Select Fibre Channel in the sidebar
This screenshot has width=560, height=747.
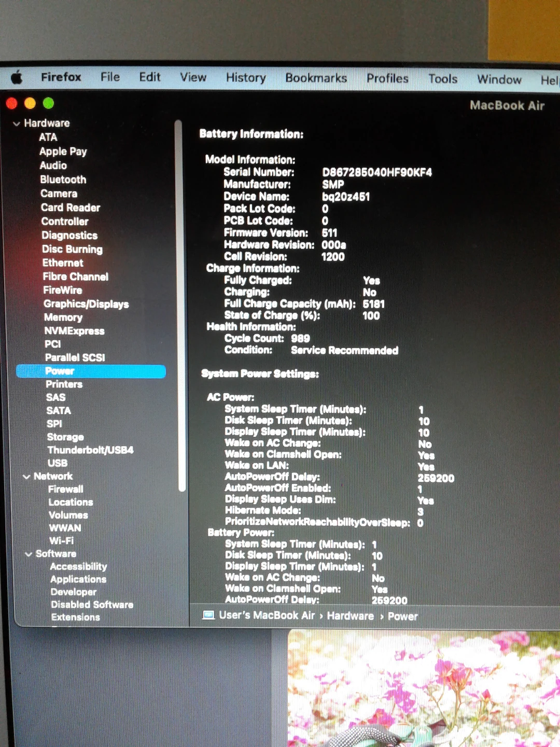(76, 277)
